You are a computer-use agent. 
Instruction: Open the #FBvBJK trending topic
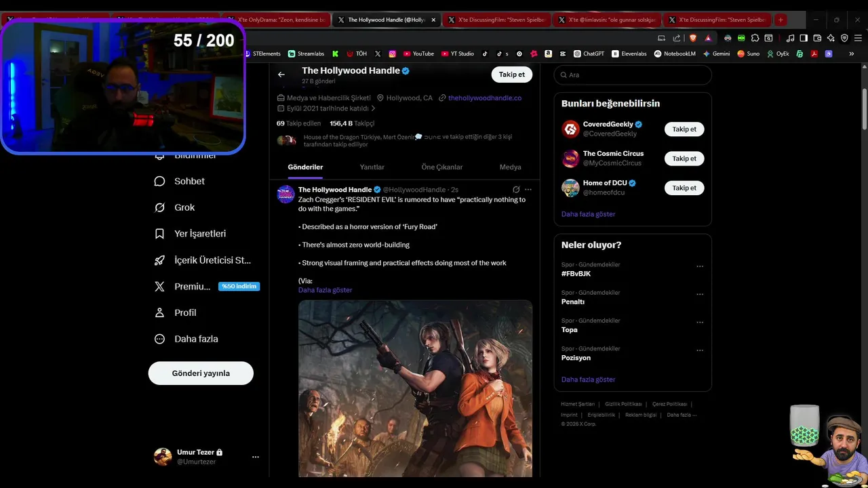coord(576,274)
